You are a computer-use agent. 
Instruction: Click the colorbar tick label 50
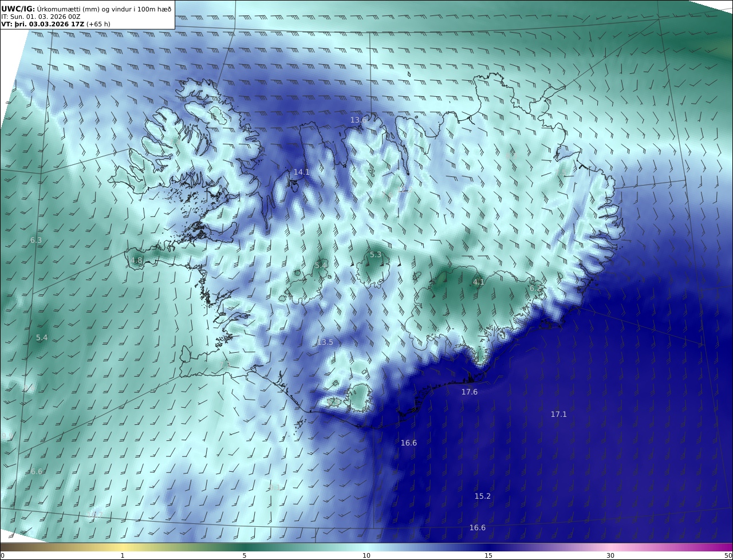tap(728, 555)
